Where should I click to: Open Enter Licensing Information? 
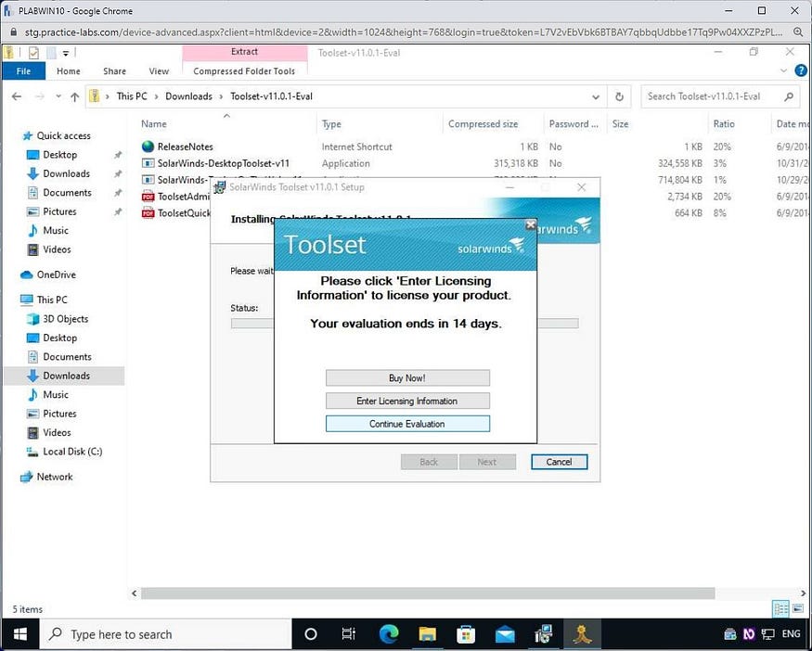click(407, 401)
